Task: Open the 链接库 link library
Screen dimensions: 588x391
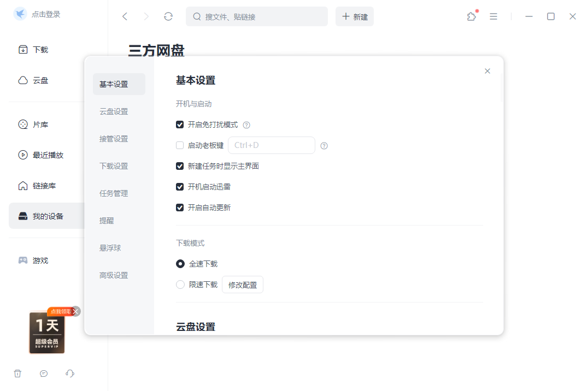Action: (40, 185)
